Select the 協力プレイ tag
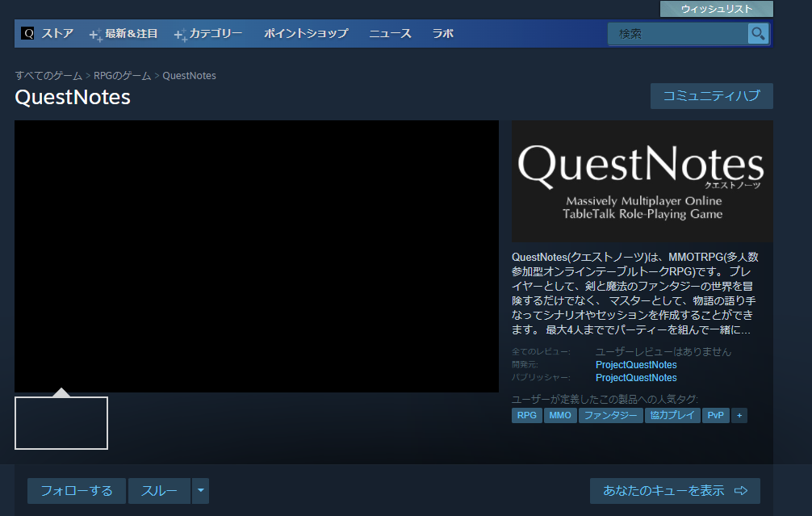 point(672,416)
